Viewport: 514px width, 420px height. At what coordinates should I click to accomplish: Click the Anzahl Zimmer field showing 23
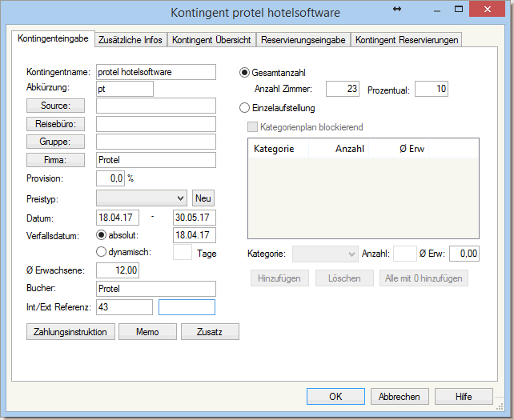(x=343, y=89)
